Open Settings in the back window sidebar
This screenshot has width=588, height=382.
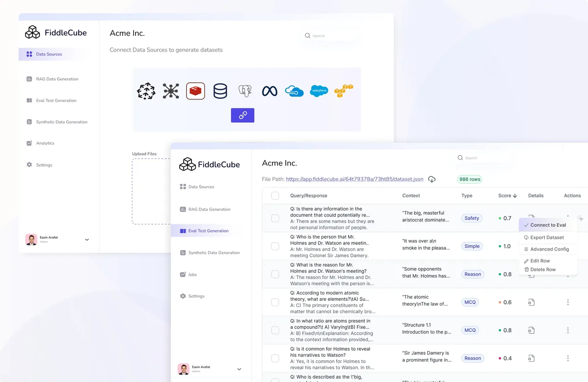point(40,165)
